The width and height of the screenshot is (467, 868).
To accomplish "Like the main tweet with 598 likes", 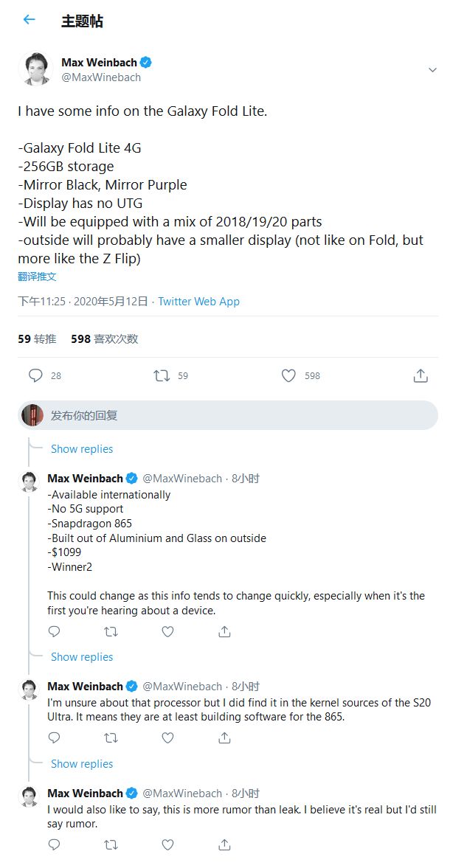I will pyautogui.click(x=288, y=375).
